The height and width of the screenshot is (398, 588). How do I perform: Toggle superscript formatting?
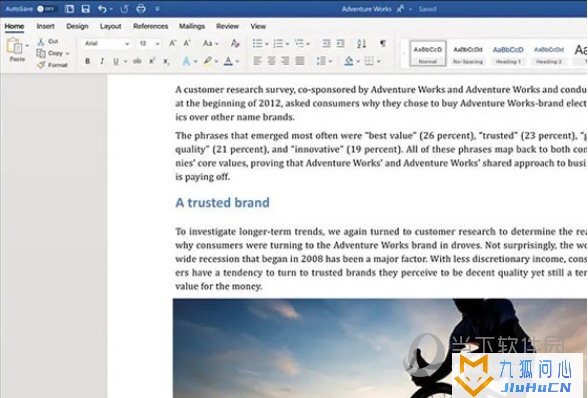tap(152, 61)
